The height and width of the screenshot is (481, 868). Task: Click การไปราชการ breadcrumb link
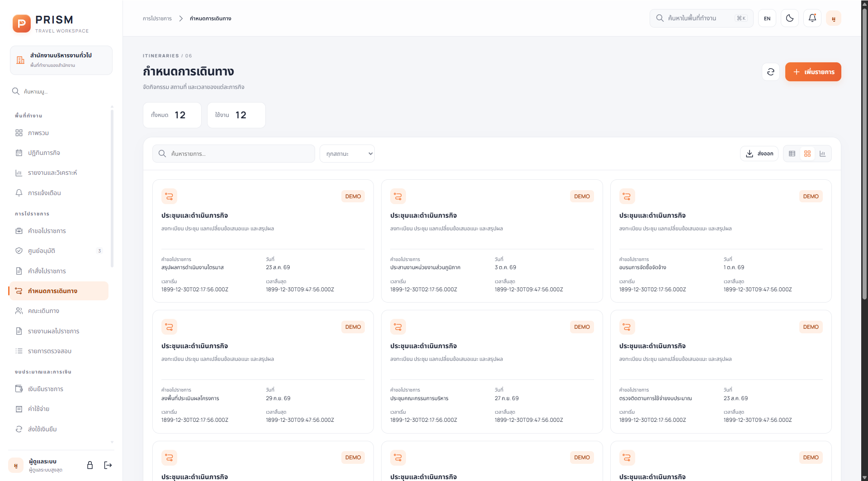coord(157,19)
